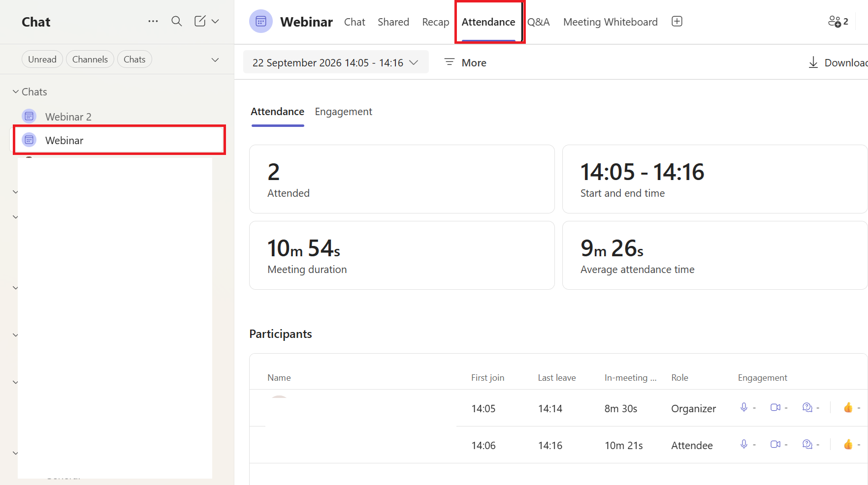The width and height of the screenshot is (868, 485).
Task: Filter chats by Channels
Action: point(90,59)
